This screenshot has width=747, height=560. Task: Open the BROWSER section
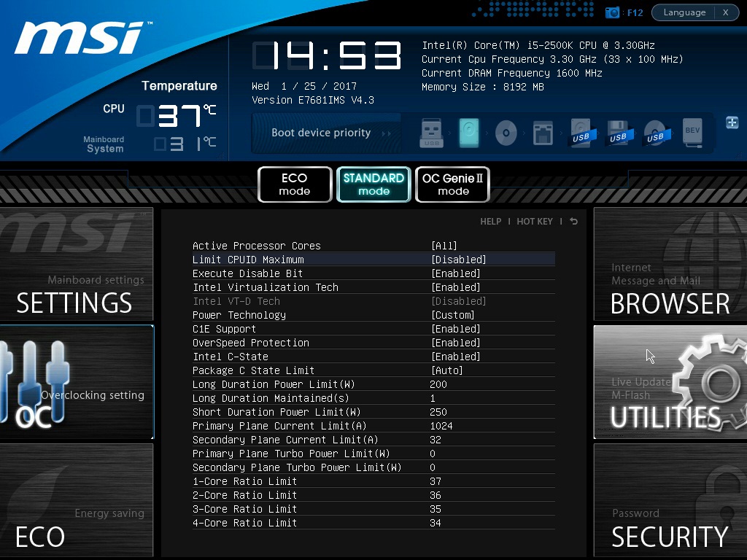tap(670, 264)
